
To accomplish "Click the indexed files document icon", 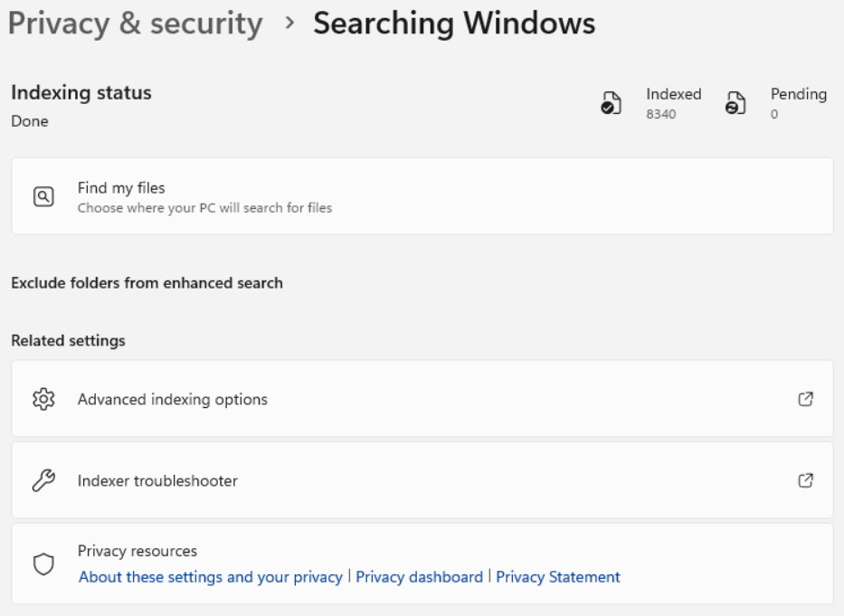I will coord(612,101).
